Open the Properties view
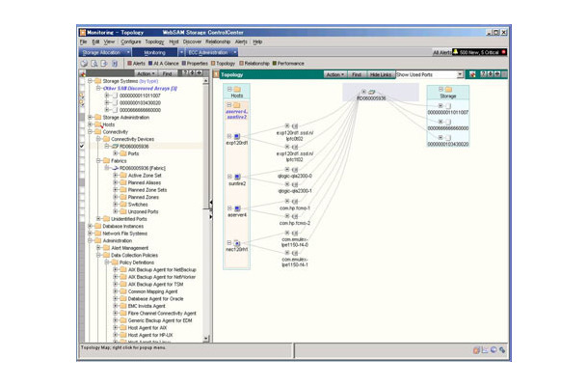 [x=195, y=64]
